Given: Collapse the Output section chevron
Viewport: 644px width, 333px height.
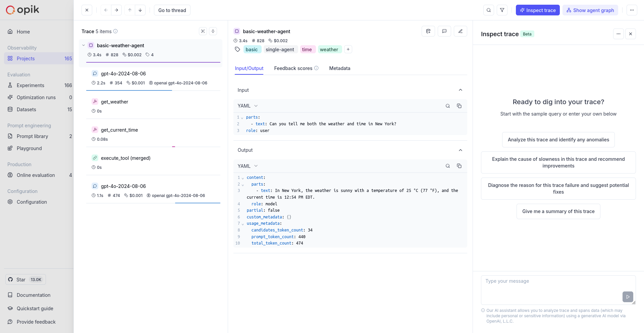Looking at the screenshot, I should coord(461,150).
